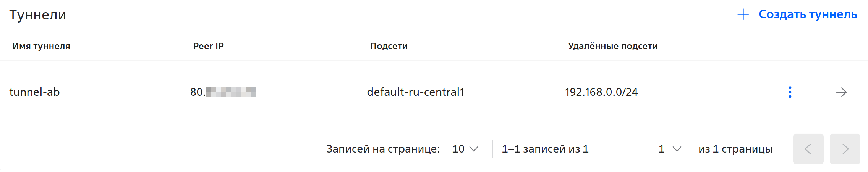Click the '1–1 записей из 1' record count
This screenshot has width=868, height=172.
[545, 149]
